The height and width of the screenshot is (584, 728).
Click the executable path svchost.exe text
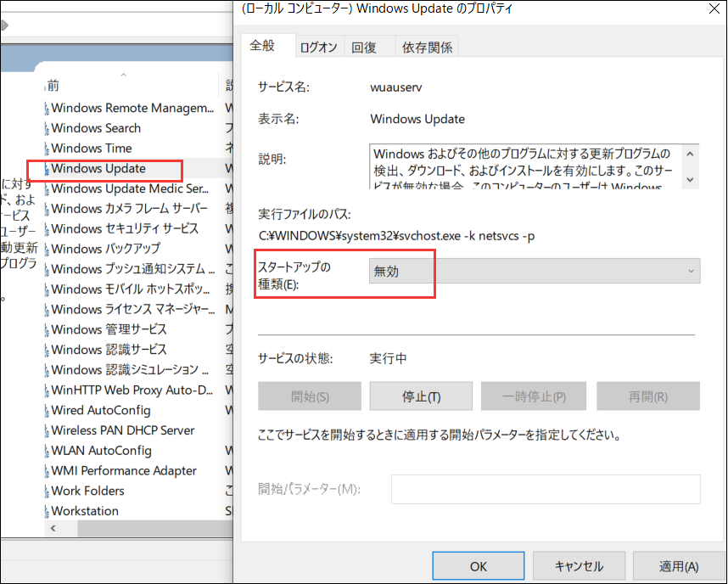396,236
